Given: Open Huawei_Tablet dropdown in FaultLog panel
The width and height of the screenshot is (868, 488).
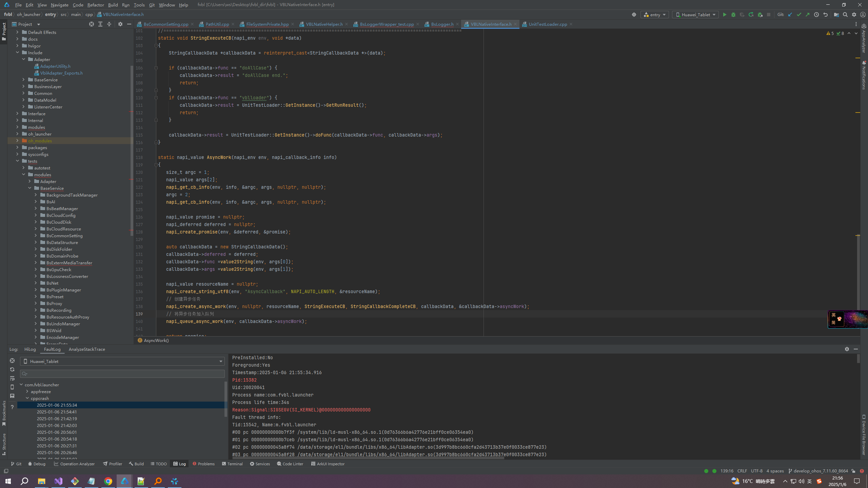Looking at the screenshot, I should (122, 361).
